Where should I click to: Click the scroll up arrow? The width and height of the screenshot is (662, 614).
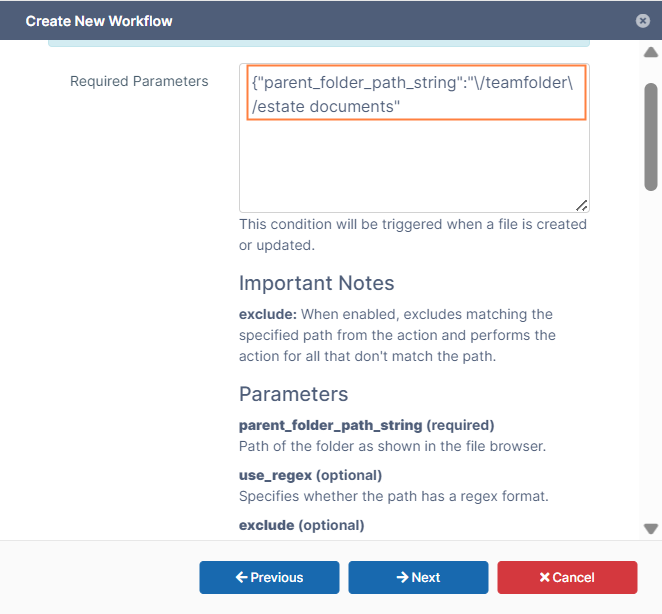click(651, 53)
